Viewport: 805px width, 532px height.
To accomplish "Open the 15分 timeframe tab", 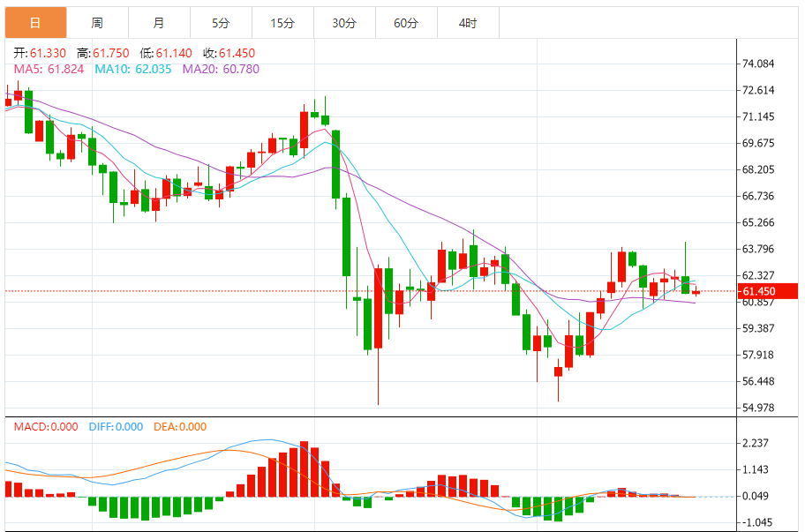I will [282, 23].
